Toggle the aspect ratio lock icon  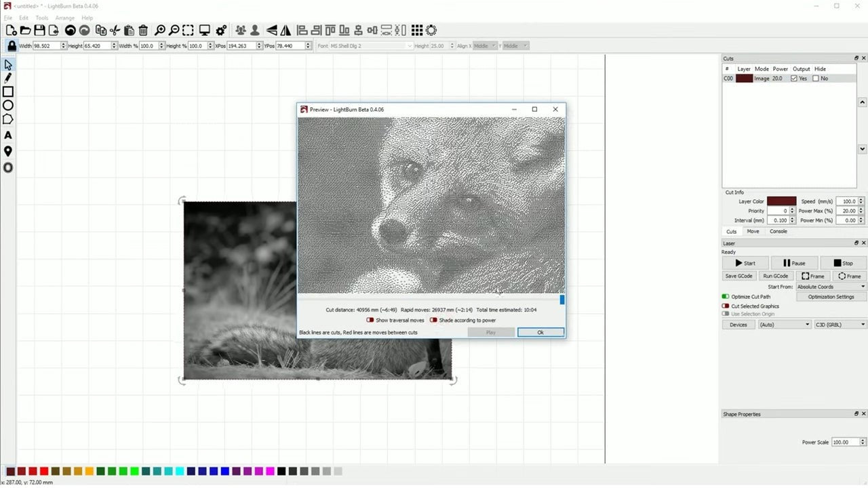tap(12, 46)
